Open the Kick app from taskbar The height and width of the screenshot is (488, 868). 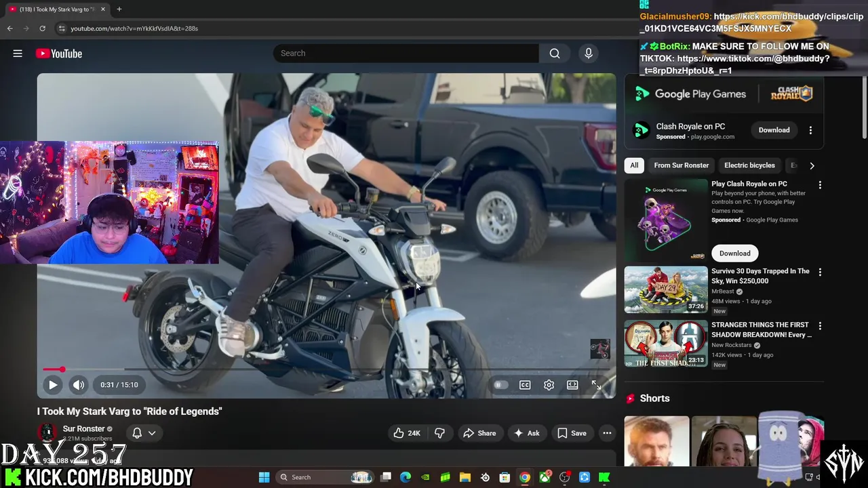coord(604,477)
